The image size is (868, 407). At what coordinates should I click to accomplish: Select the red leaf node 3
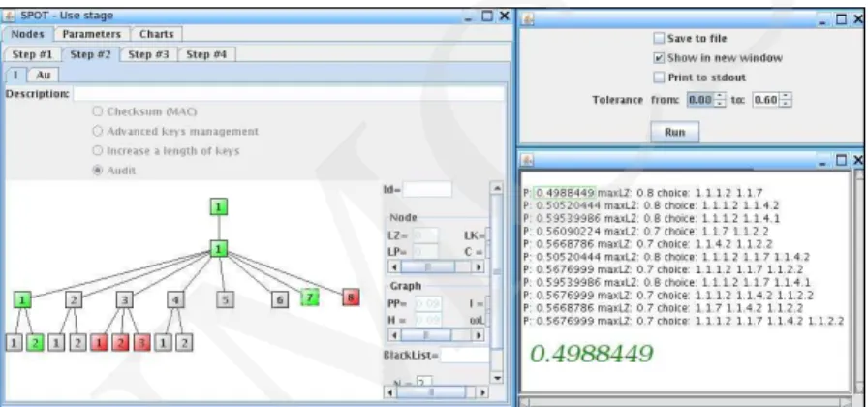[141, 343]
